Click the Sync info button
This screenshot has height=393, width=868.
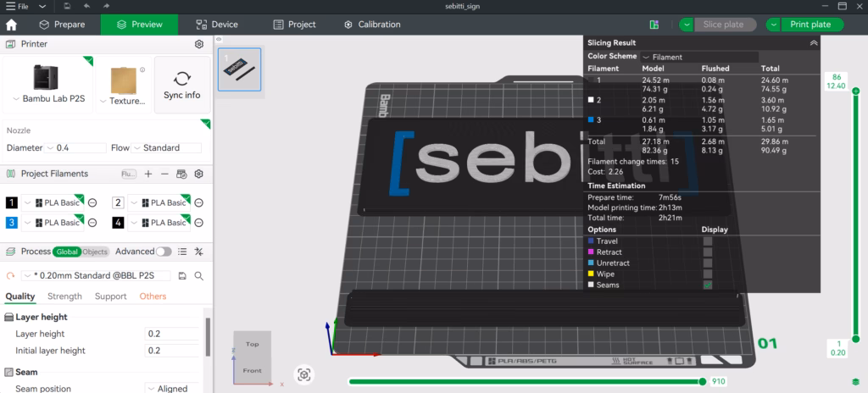click(x=182, y=85)
